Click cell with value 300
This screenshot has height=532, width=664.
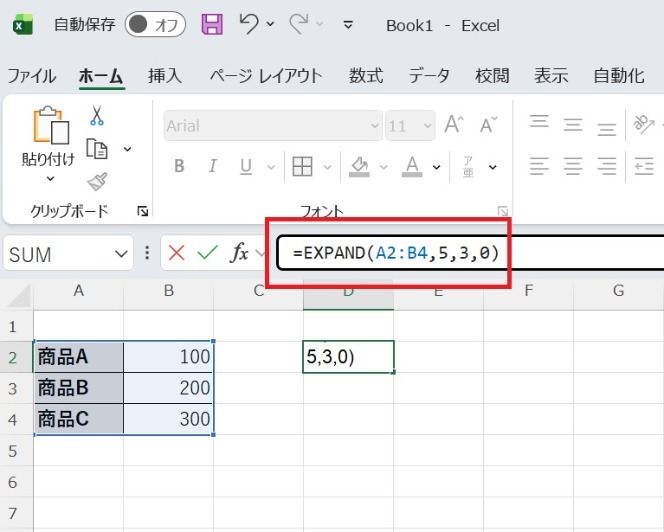169,419
